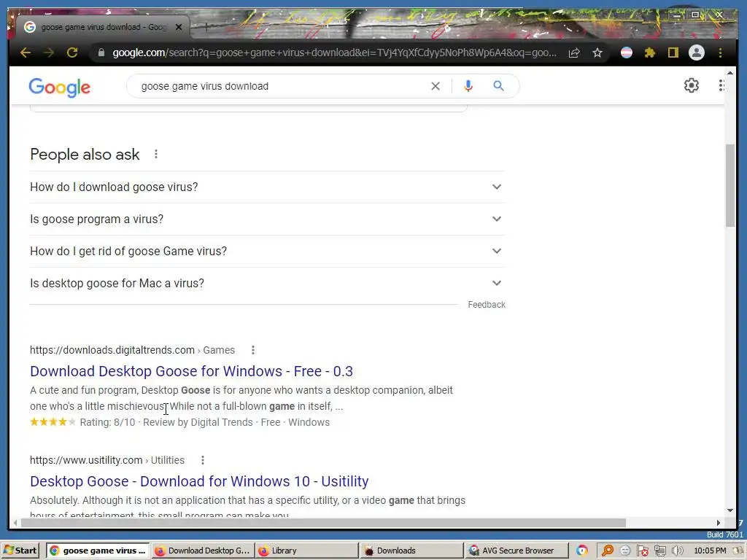
Task: Click the 10:05 PM system clock
Action: pos(710,551)
